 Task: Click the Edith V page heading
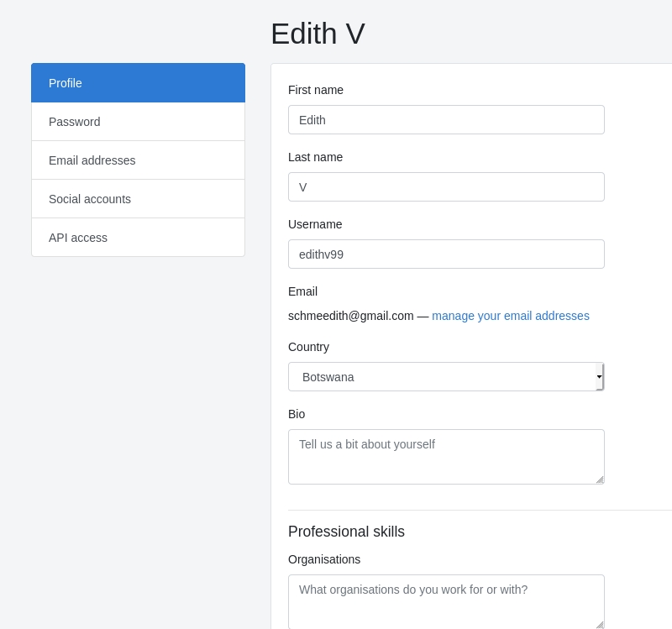[x=318, y=34]
